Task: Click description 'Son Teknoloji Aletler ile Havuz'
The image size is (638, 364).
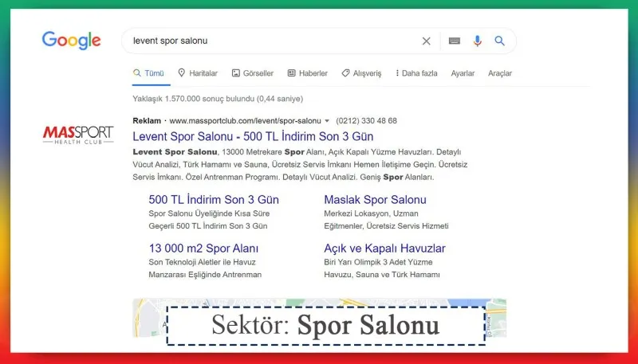Action: pos(203,262)
